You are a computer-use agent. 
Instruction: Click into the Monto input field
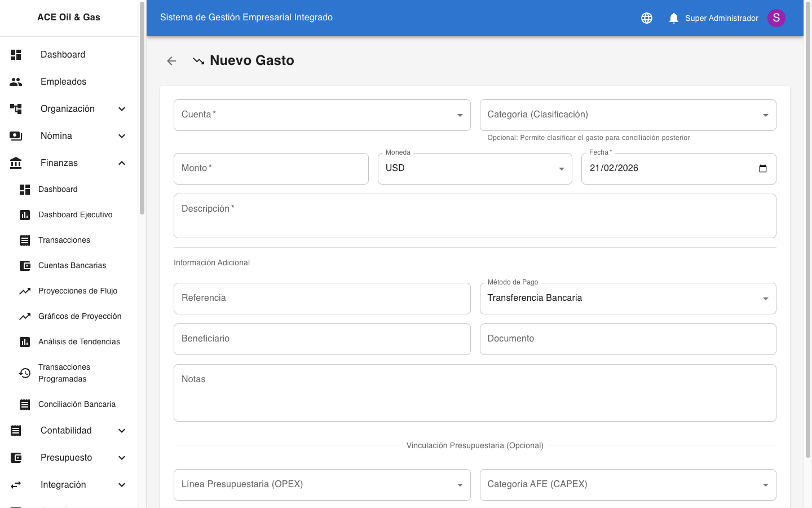click(271, 169)
